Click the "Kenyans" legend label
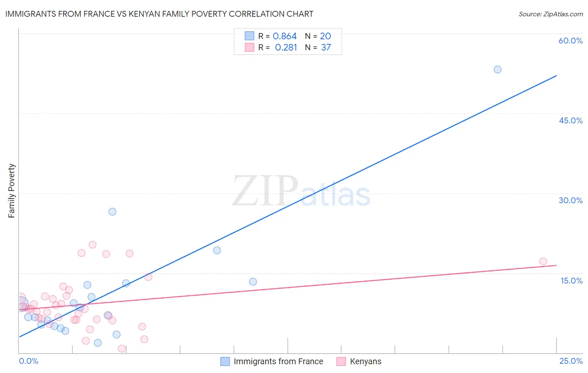 point(366,361)
